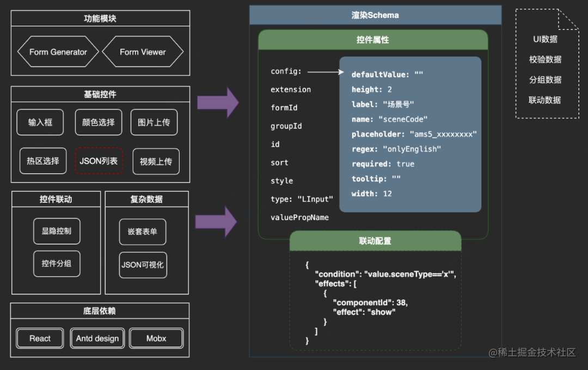Click the "effects": [ line
This screenshot has height=370, width=588.
click(335, 284)
